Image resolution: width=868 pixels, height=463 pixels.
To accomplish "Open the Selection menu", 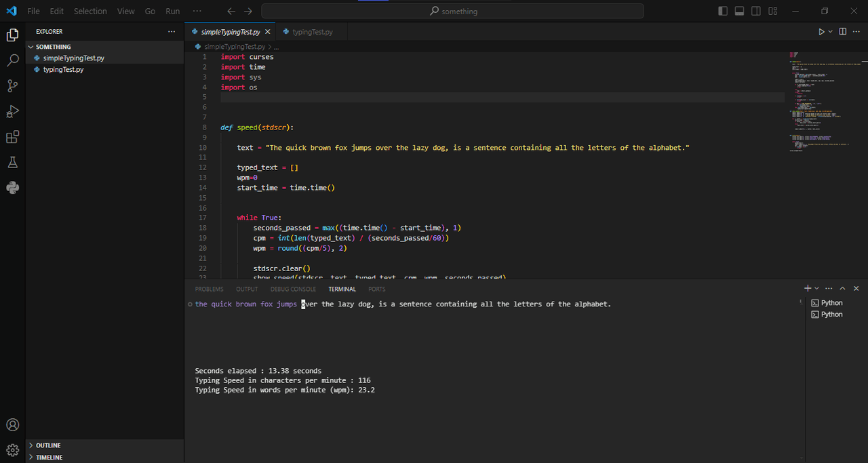I will coord(90,12).
